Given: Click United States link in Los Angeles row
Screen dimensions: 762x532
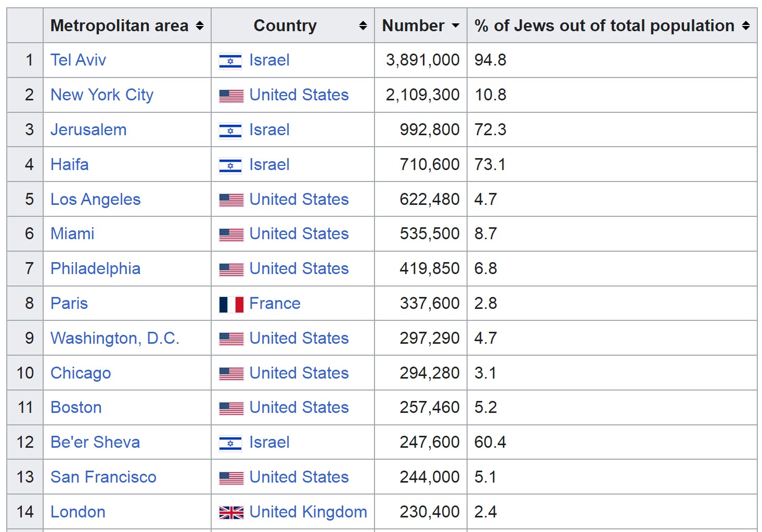Looking at the screenshot, I should tap(299, 199).
